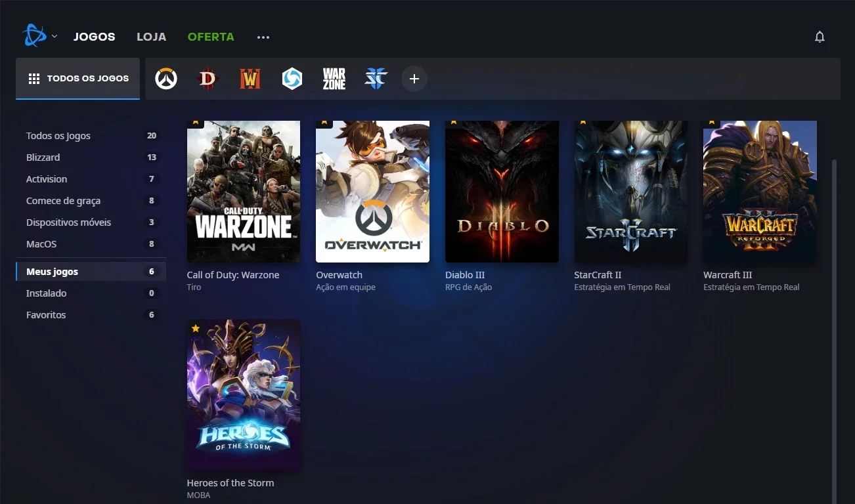
Task: Click the Tiro genre label
Action: point(194,287)
